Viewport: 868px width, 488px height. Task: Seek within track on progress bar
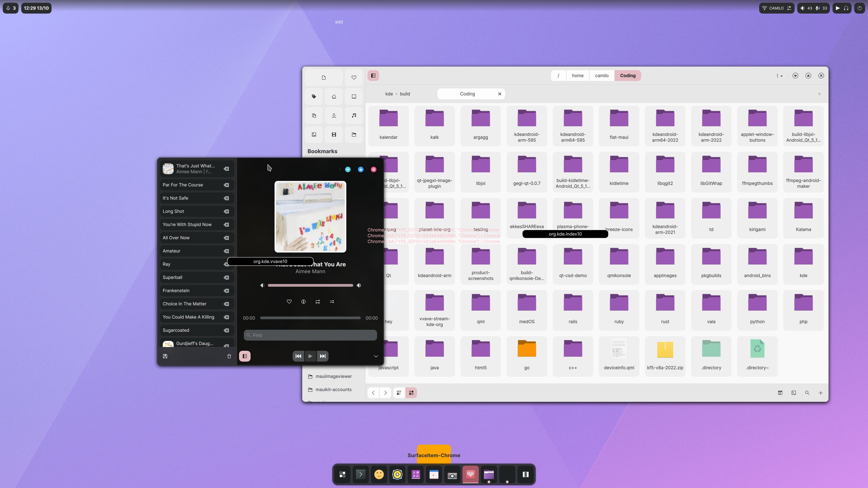coord(310,318)
